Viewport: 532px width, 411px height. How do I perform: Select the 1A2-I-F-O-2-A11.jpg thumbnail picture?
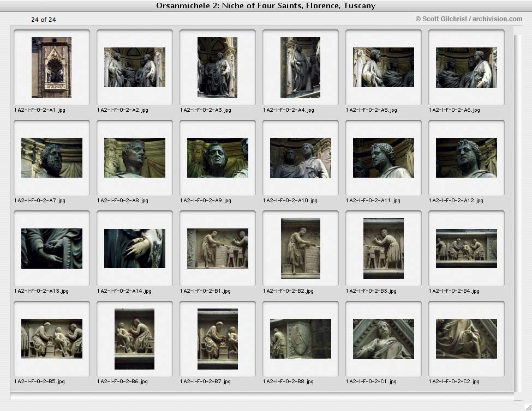(x=384, y=158)
